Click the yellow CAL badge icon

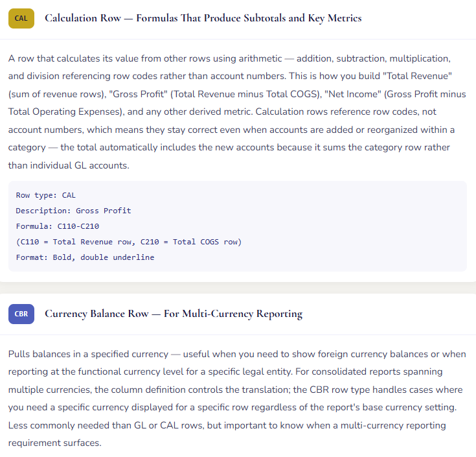[x=21, y=18]
